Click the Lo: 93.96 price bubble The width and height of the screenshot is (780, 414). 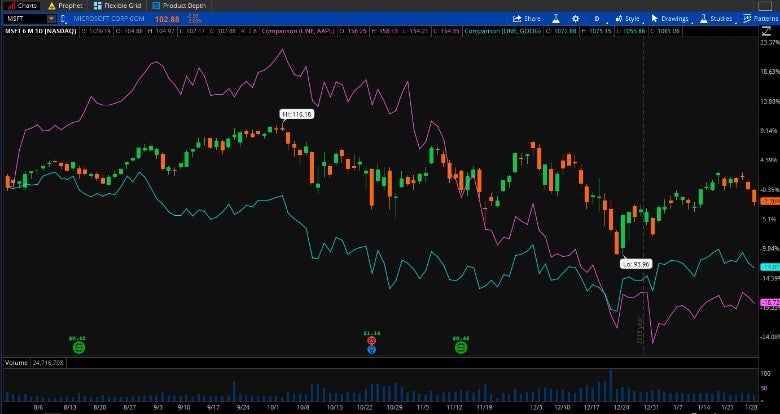(636, 264)
